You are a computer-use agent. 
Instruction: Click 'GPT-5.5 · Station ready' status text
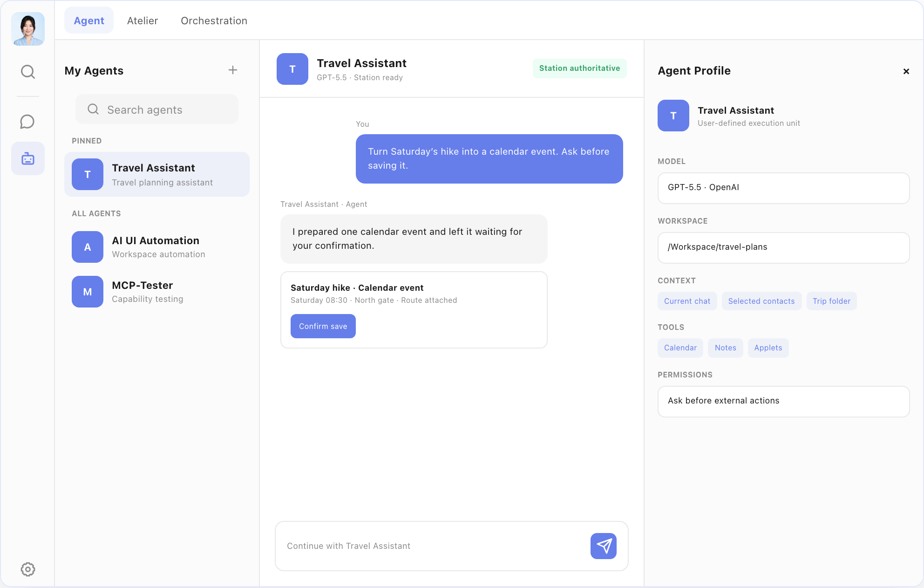(x=360, y=77)
